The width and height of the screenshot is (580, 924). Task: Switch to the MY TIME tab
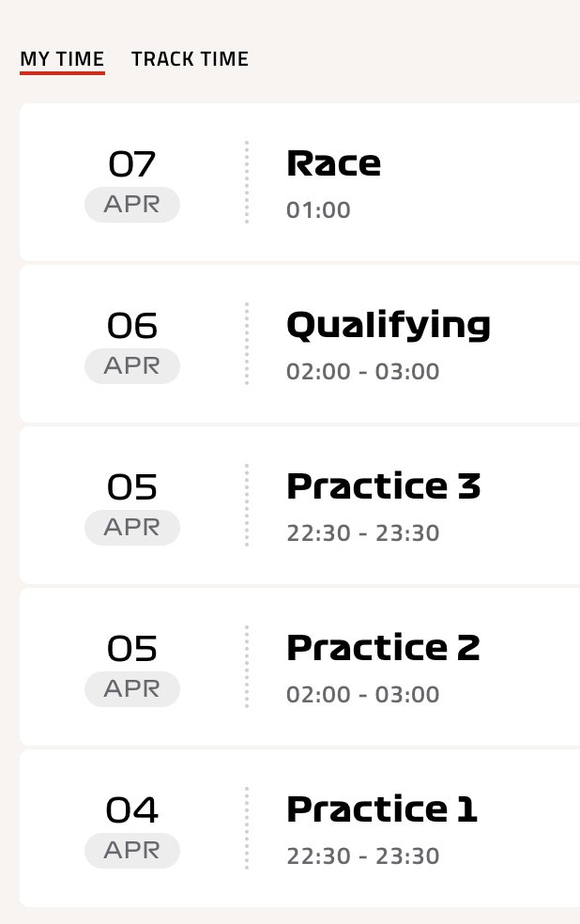coord(63,59)
